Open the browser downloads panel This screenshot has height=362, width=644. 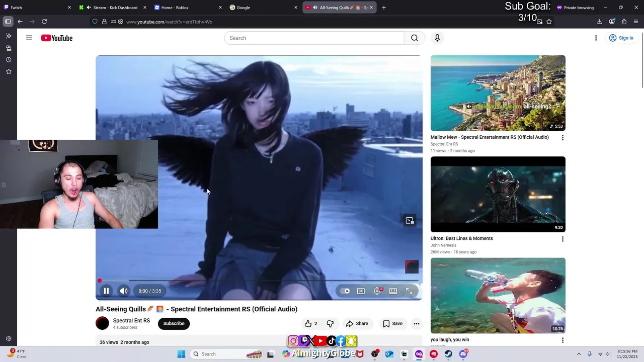[x=599, y=22]
